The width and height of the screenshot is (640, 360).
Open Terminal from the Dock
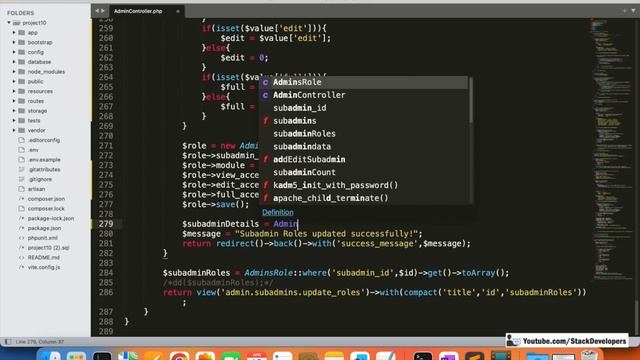[x=422, y=356]
